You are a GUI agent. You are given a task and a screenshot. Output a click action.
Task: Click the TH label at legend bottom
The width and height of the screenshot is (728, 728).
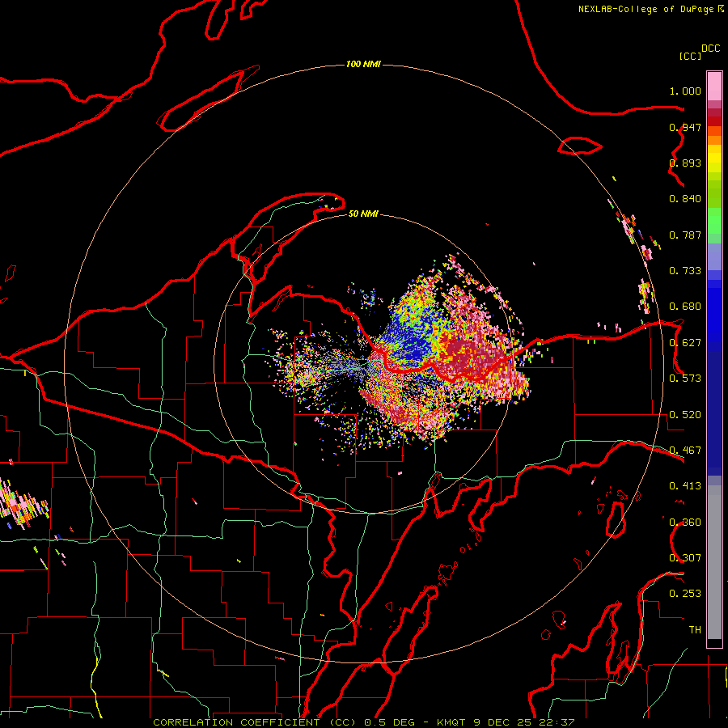pos(695,630)
